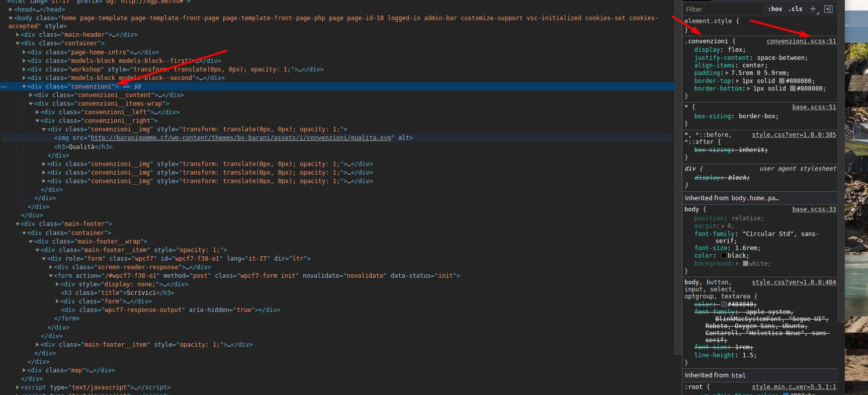Image resolution: width=868 pixels, height=395 pixels.
Task: Open base.scss:51 source link
Action: pos(814,107)
